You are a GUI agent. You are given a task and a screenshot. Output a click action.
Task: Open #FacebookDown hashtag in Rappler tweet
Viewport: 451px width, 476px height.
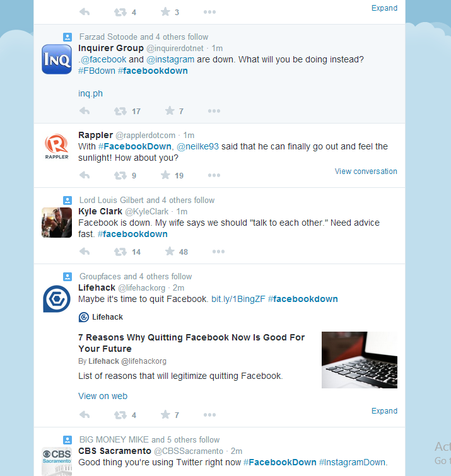click(135, 146)
